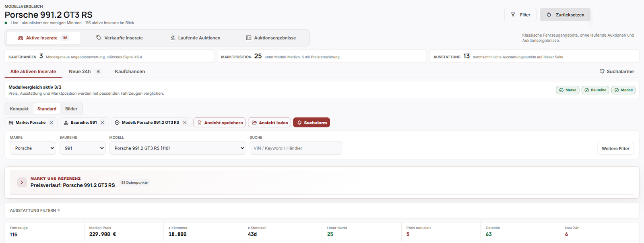Screen dimensions: 644x243
Task: Toggle the Modell comparison badge
Action: [623, 90]
